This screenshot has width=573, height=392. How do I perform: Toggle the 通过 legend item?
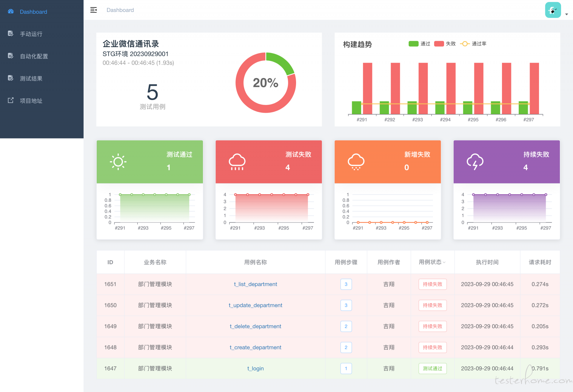(x=419, y=44)
